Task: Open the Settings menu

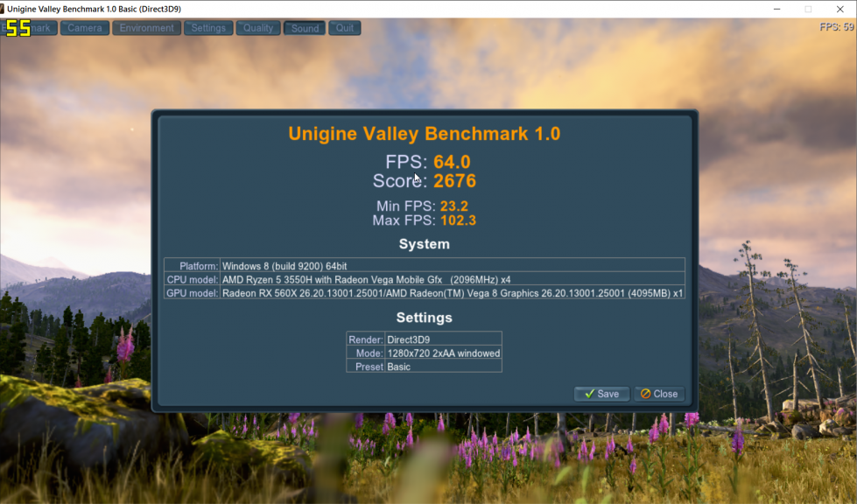Action: (208, 28)
